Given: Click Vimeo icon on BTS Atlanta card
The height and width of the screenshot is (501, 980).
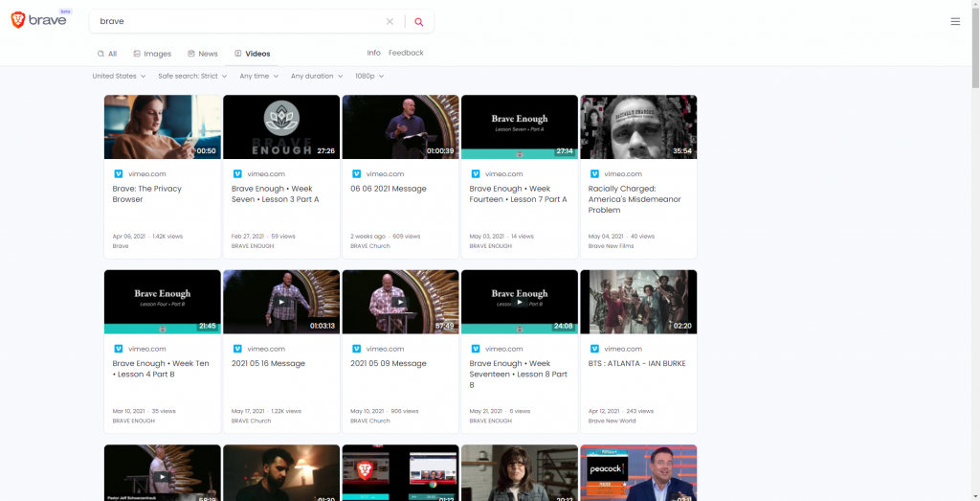Looking at the screenshot, I should click(594, 349).
